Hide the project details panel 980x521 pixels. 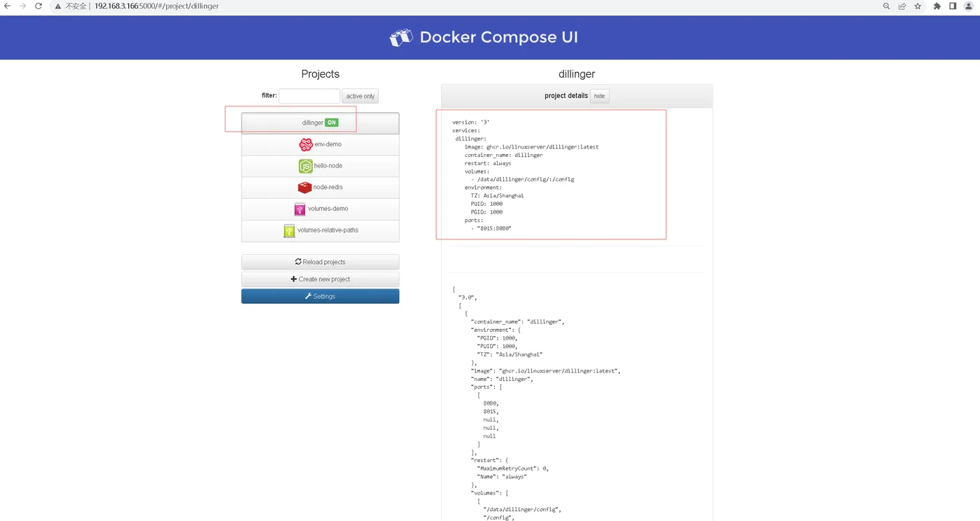[599, 96]
